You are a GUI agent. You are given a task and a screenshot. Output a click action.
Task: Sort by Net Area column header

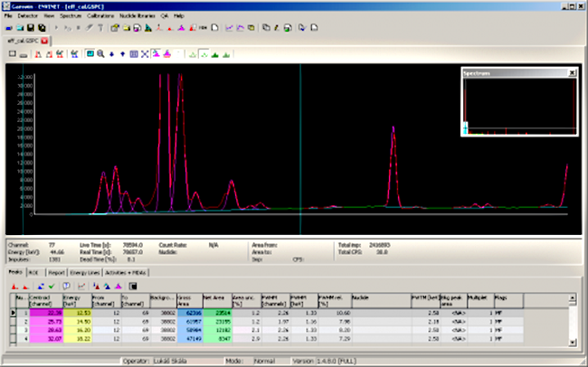pyautogui.click(x=216, y=298)
